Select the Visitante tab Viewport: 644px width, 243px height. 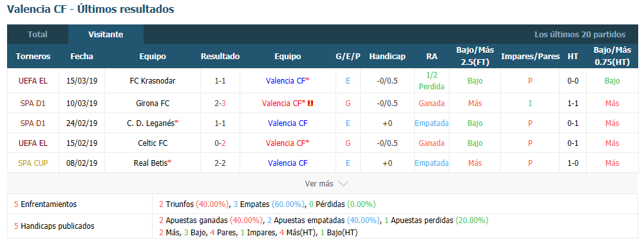pyautogui.click(x=106, y=35)
